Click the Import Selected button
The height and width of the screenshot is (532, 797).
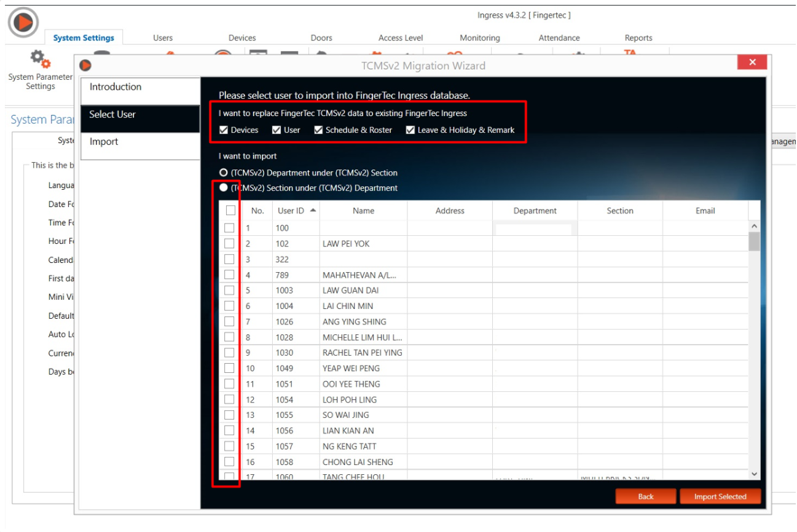pyautogui.click(x=720, y=496)
